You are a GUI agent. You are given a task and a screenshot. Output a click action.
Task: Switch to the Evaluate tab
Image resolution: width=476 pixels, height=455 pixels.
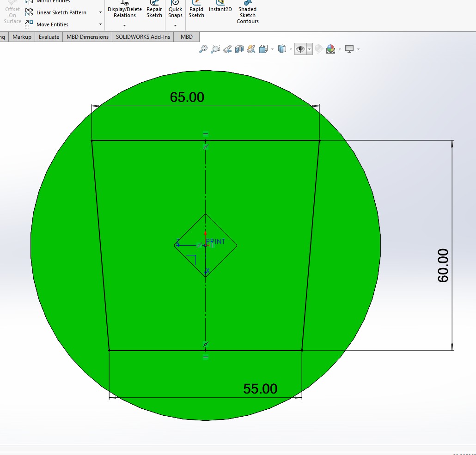[49, 37]
